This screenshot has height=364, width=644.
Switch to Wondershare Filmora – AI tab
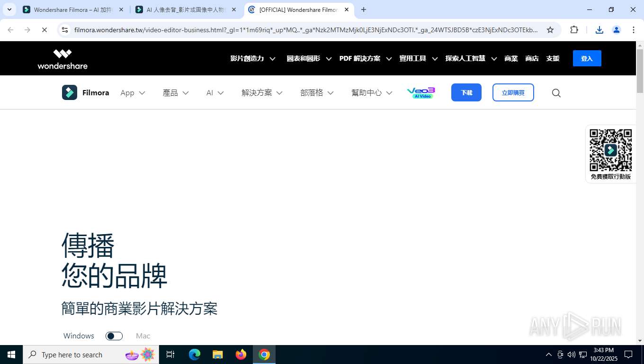coord(73,9)
